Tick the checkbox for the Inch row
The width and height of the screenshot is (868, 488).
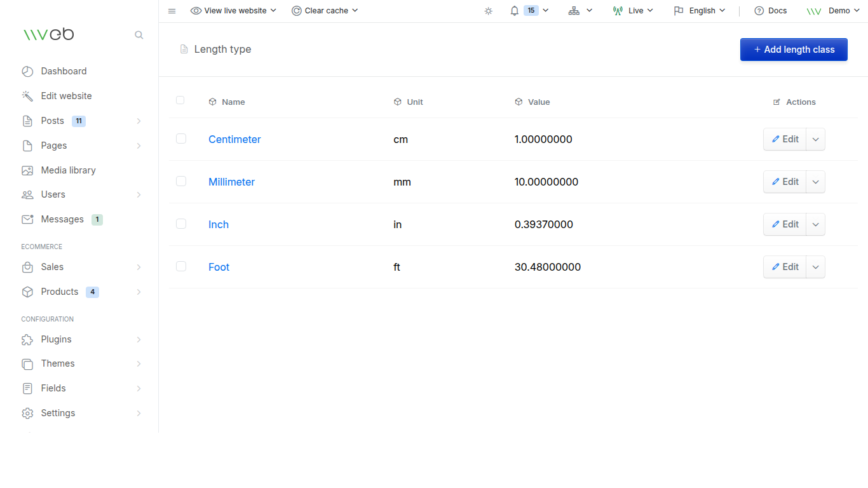click(x=181, y=224)
